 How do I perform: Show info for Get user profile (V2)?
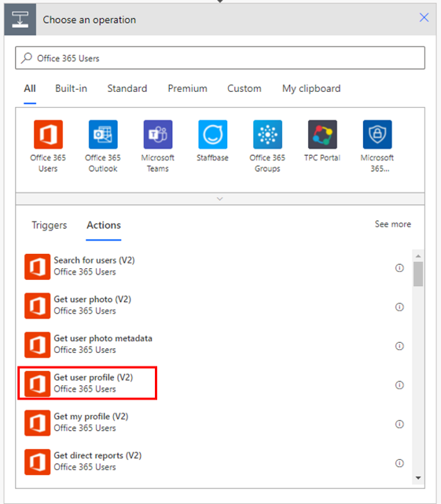point(399,384)
